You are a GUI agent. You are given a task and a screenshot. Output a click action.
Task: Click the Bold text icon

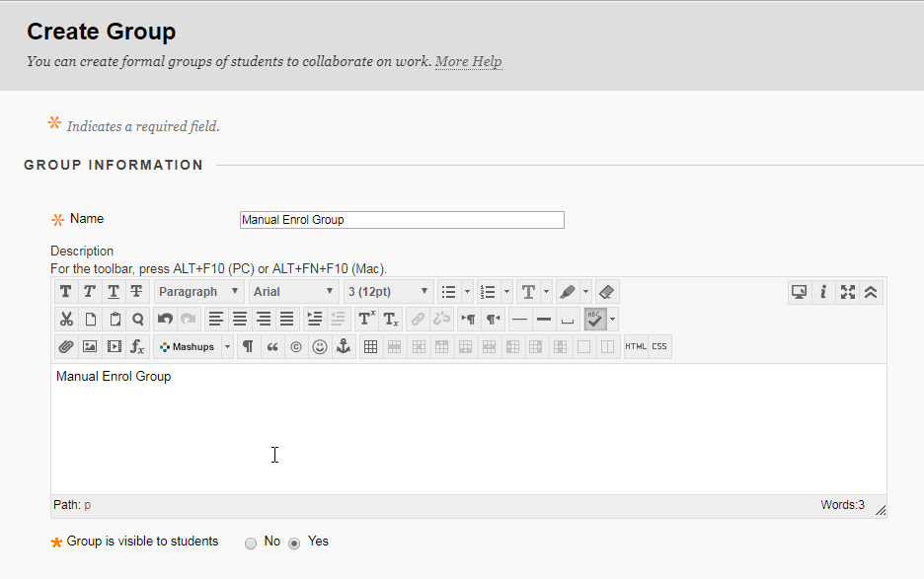pyautogui.click(x=66, y=292)
